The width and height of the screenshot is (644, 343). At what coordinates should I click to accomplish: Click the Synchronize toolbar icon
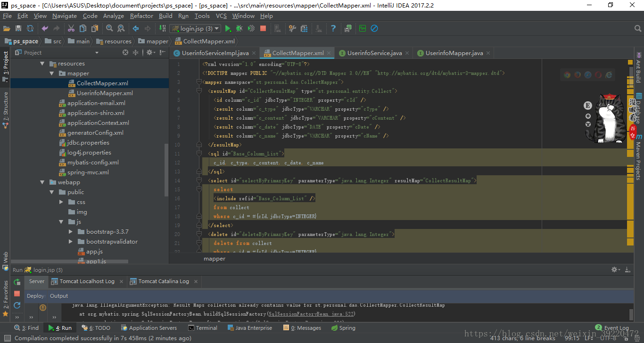point(30,28)
